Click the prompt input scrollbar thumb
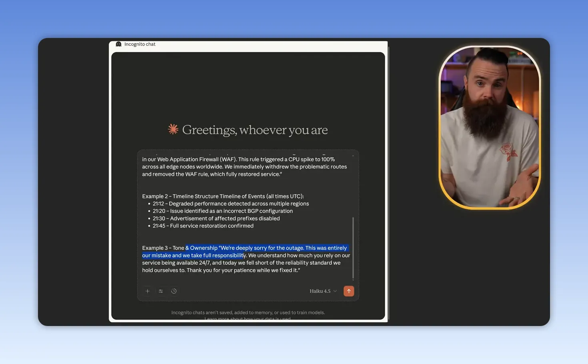 [x=353, y=248]
